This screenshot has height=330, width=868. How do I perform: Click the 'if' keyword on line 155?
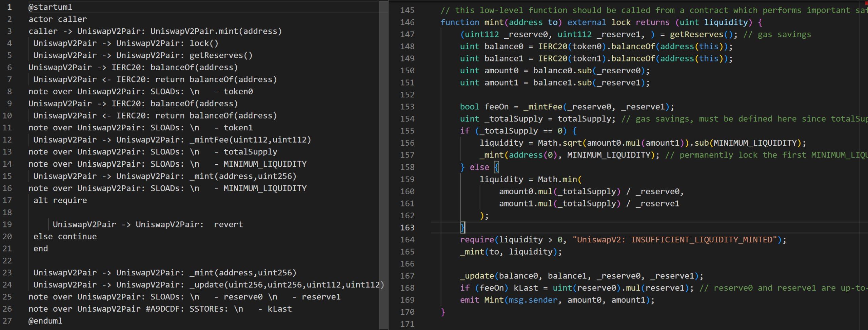coord(465,131)
